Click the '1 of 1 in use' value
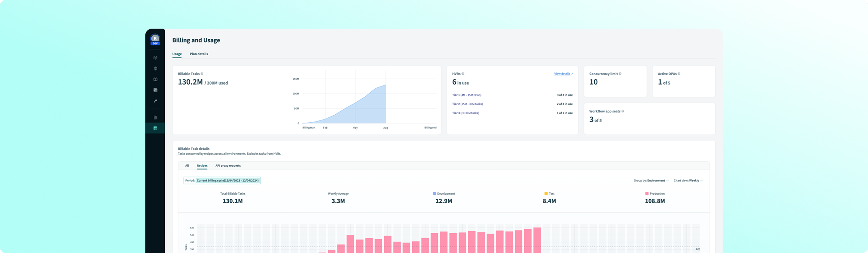 tap(565, 113)
